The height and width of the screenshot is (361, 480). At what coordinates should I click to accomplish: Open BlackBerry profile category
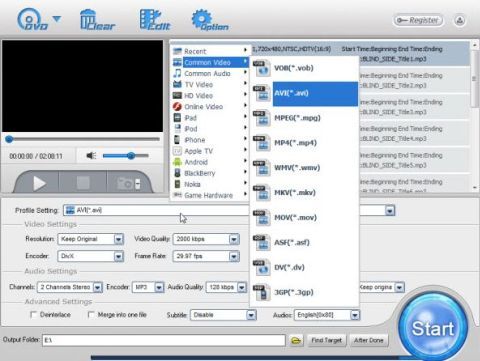[x=210, y=173]
